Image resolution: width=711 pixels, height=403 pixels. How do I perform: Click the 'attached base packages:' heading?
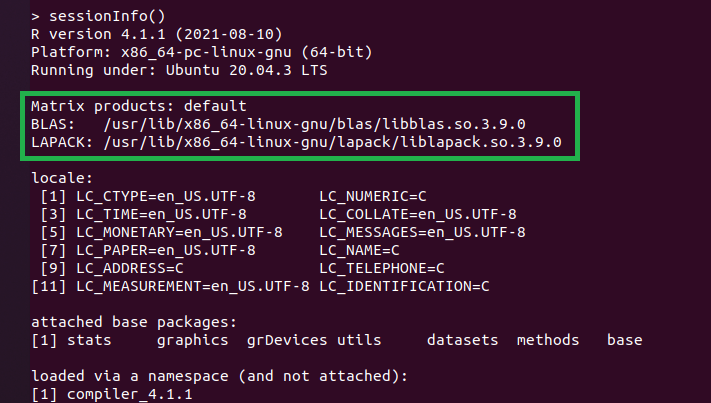135,322
